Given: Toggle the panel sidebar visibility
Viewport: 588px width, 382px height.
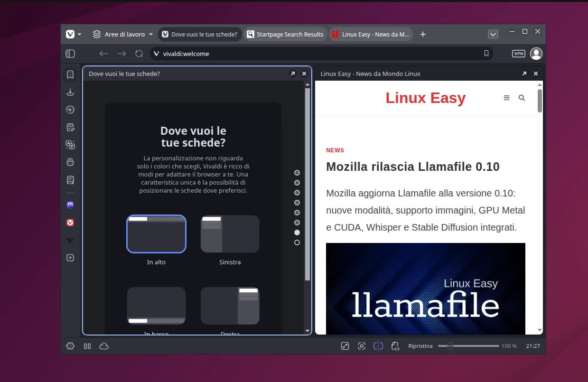Looking at the screenshot, I should point(70,54).
